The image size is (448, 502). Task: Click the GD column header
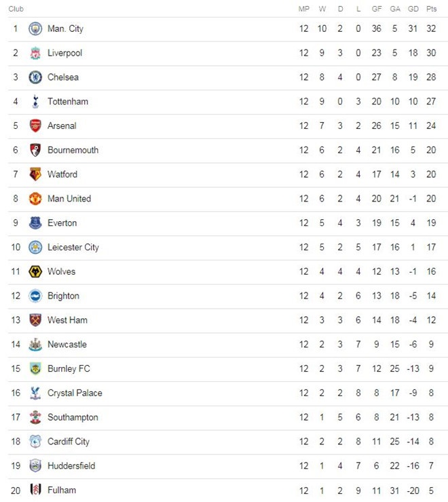click(x=413, y=9)
